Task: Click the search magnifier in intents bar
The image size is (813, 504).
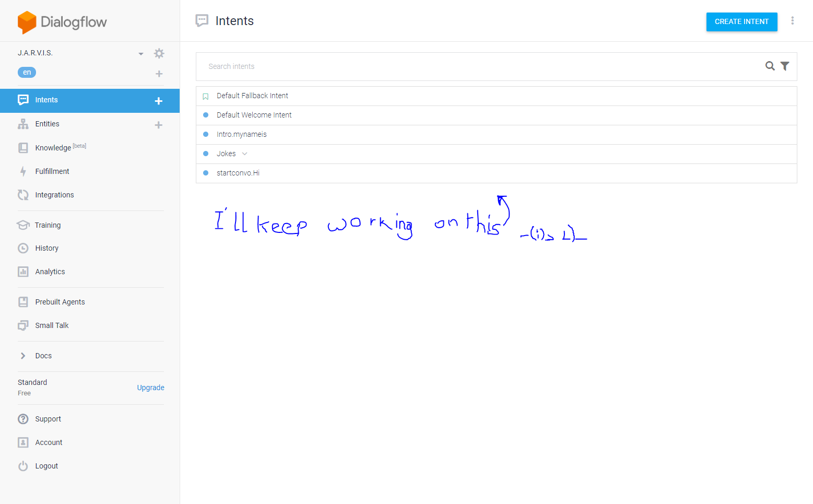Action: (x=770, y=66)
